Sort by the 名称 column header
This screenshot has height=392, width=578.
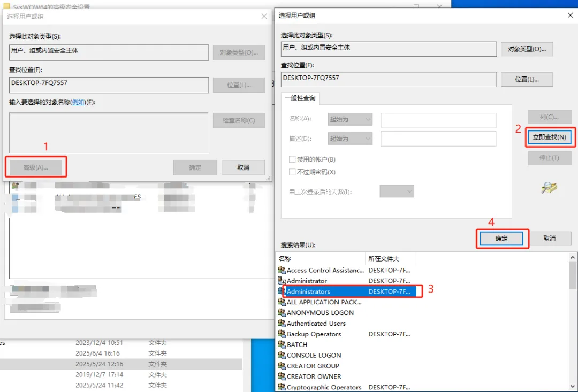tap(321, 259)
